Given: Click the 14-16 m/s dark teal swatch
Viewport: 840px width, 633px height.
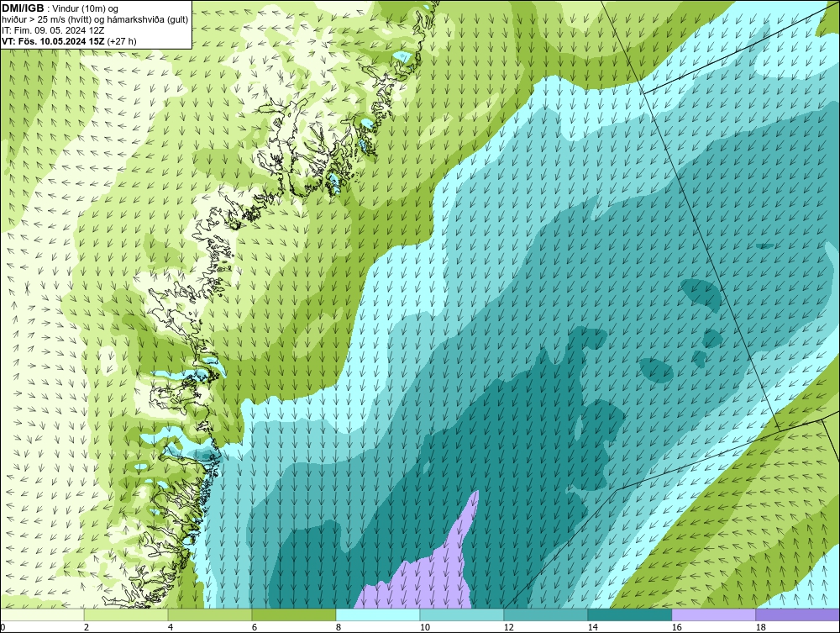Looking at the screenshot, I should click(629, 615).
